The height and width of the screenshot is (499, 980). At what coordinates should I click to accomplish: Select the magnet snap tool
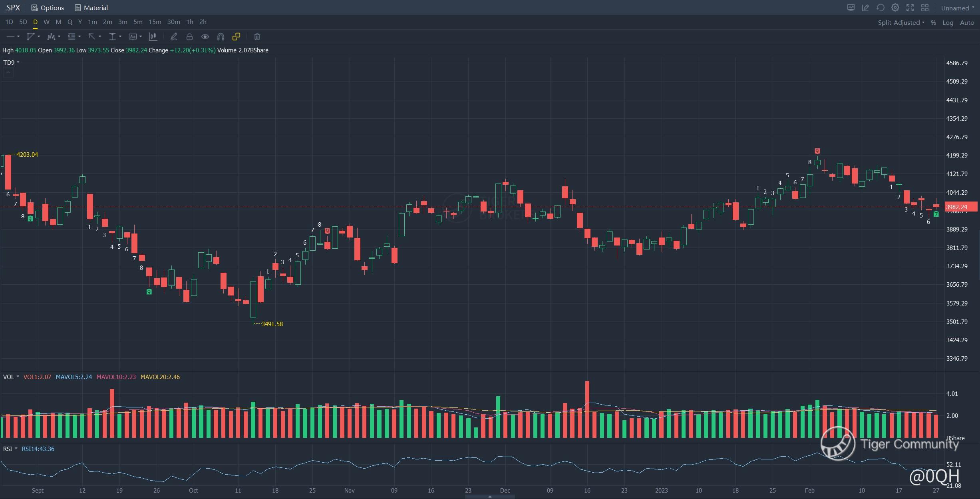[221, 37]
